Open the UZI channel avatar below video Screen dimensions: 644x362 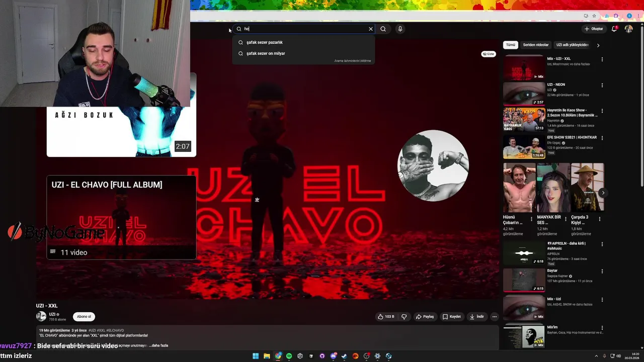pos(41,316)
